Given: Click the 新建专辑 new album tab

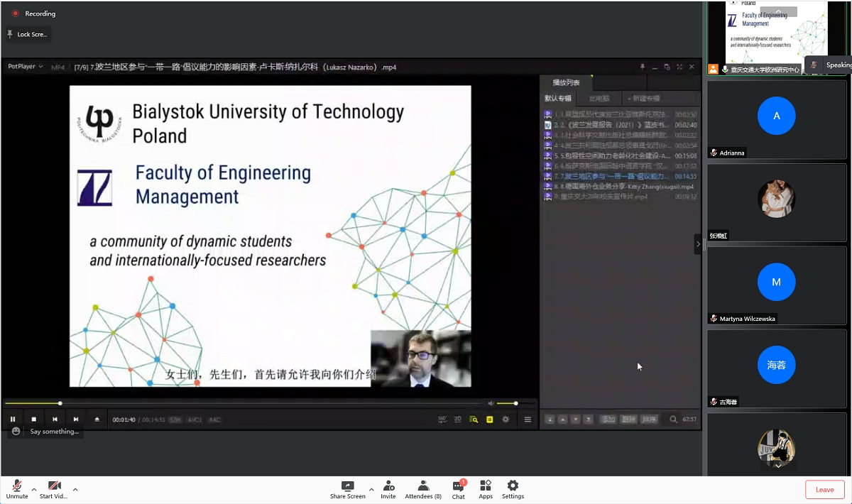Looking at the screenshot, I should (643, 99).
